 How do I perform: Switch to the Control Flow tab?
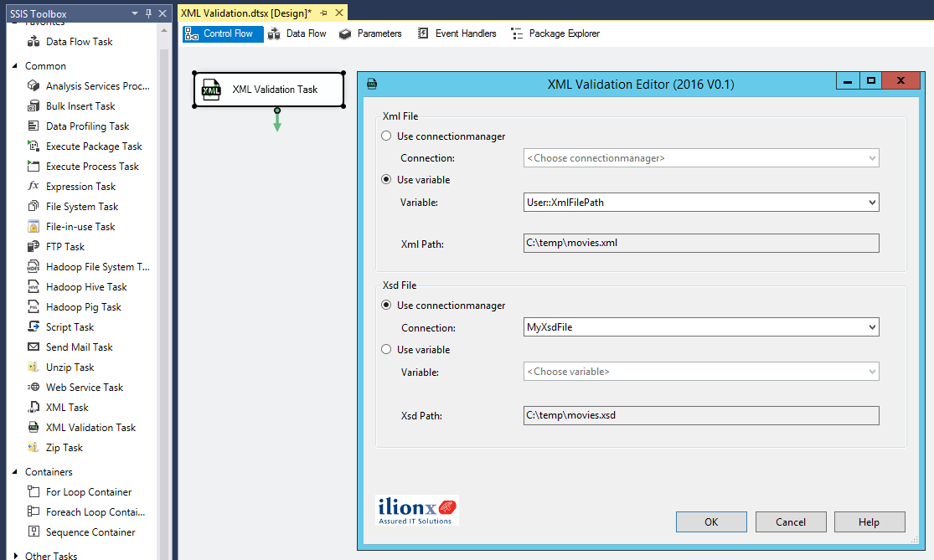tap(223, 33)
